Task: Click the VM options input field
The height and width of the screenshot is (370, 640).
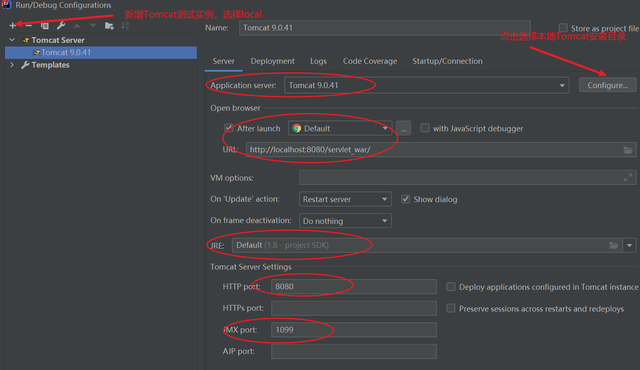Action: [x=467, y=177]
